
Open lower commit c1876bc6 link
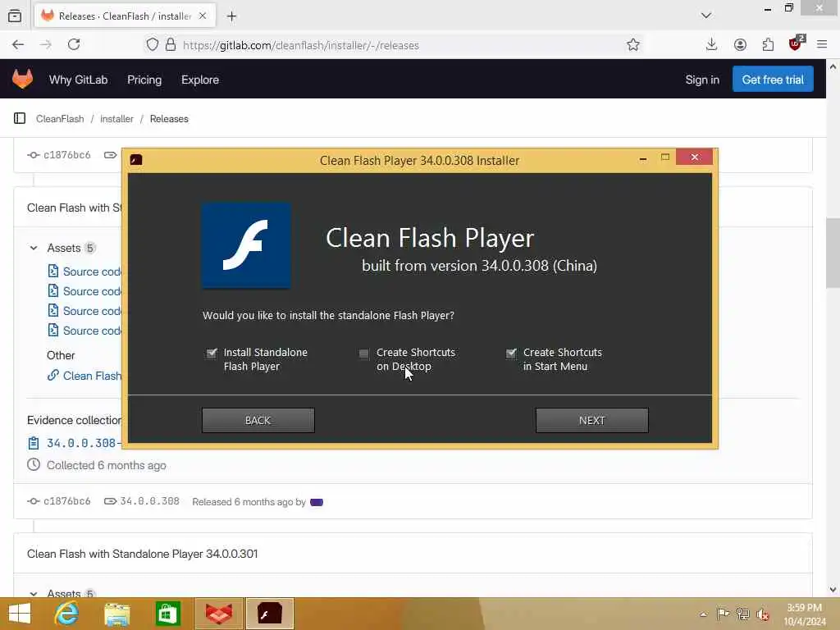(67, 501)
